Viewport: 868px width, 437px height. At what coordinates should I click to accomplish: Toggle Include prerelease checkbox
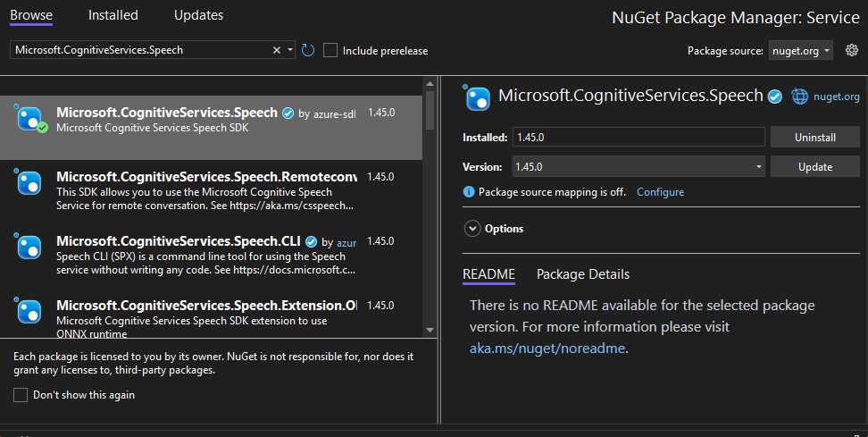pyautogui.click(x=330, y=50)
